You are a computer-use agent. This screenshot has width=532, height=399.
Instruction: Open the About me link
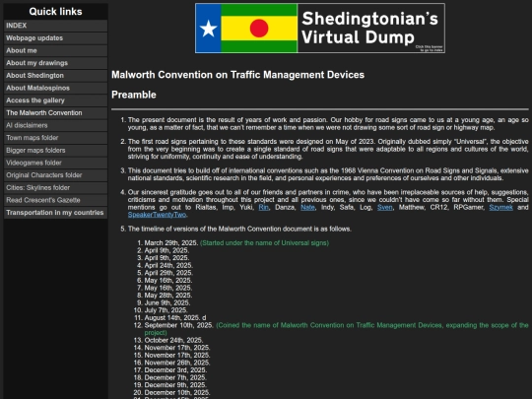pos(55,50)
